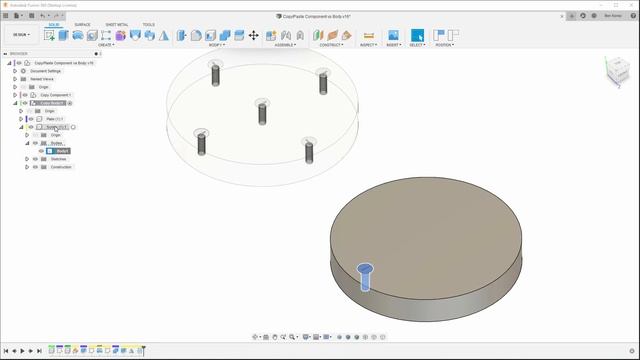Select the purple Create Form tool
This screenshot has width=640, height=360.
pos(120,36)
